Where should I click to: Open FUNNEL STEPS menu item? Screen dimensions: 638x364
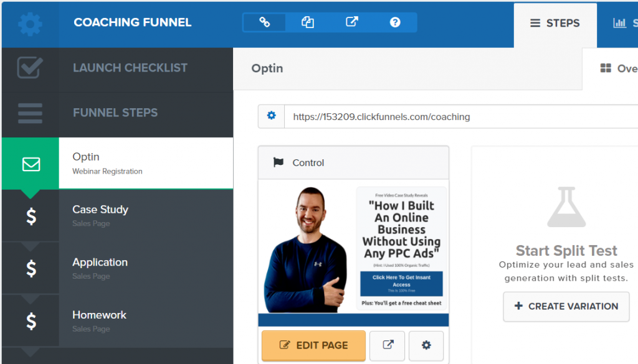115,113
